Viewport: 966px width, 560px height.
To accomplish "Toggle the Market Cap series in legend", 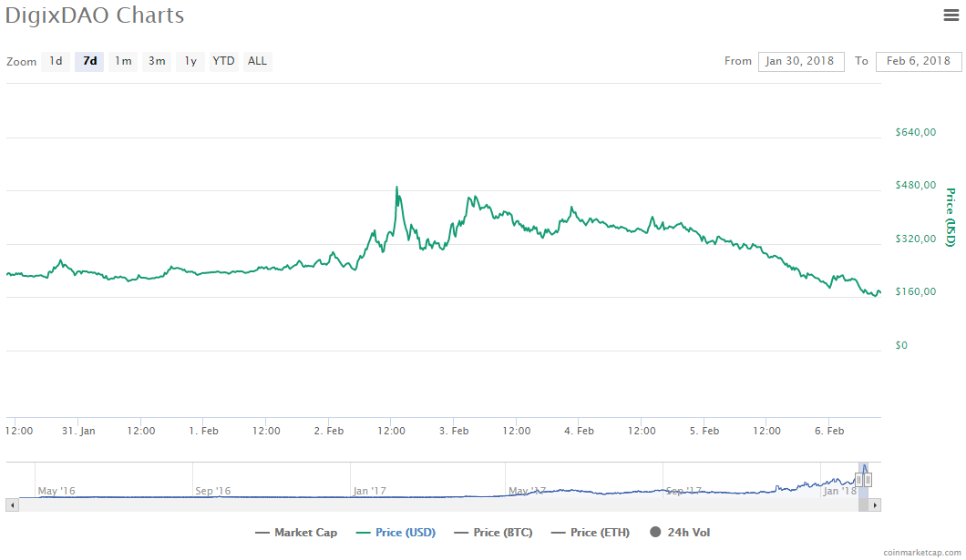I will click(295, 533).
